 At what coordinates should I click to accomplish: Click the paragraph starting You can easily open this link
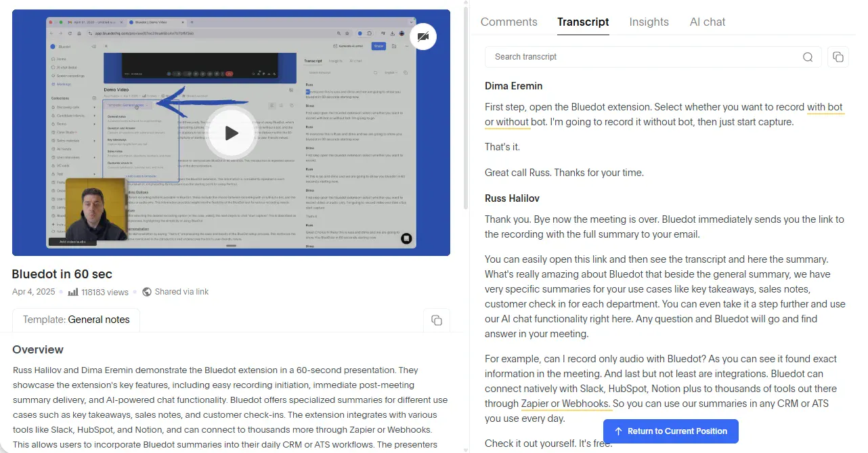[x=665, y=296]
